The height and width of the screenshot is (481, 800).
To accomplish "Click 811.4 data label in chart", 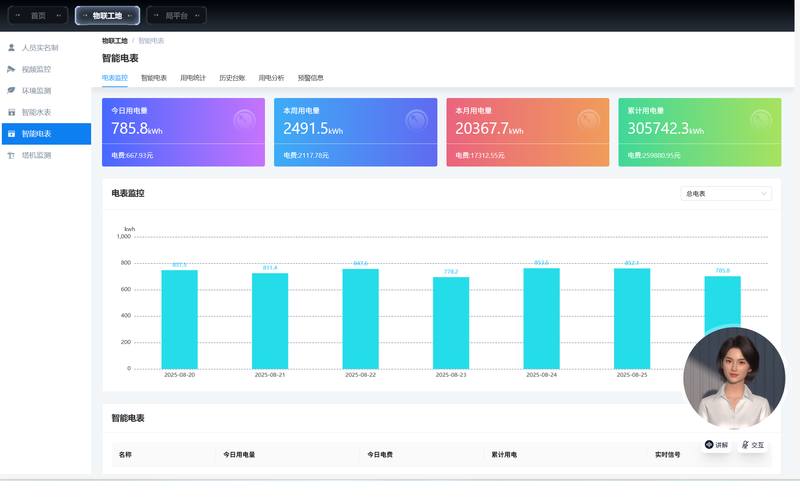I will tap(270, 268).
